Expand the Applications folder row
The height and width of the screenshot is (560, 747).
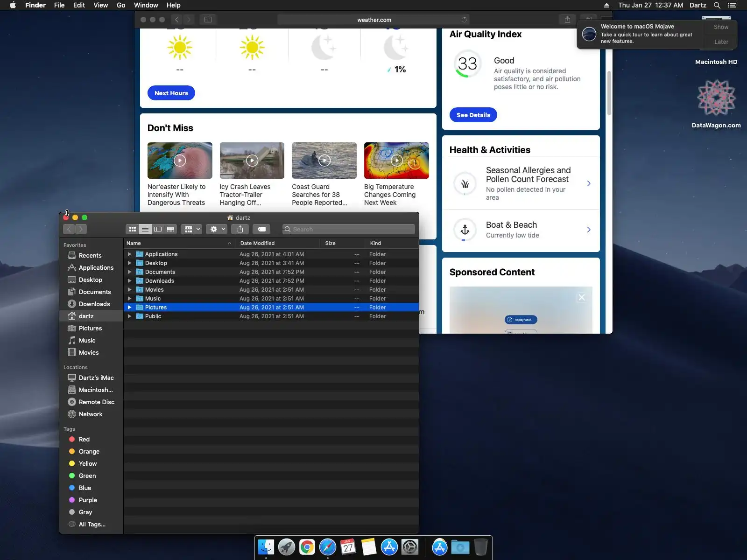(x=129, y=254)
